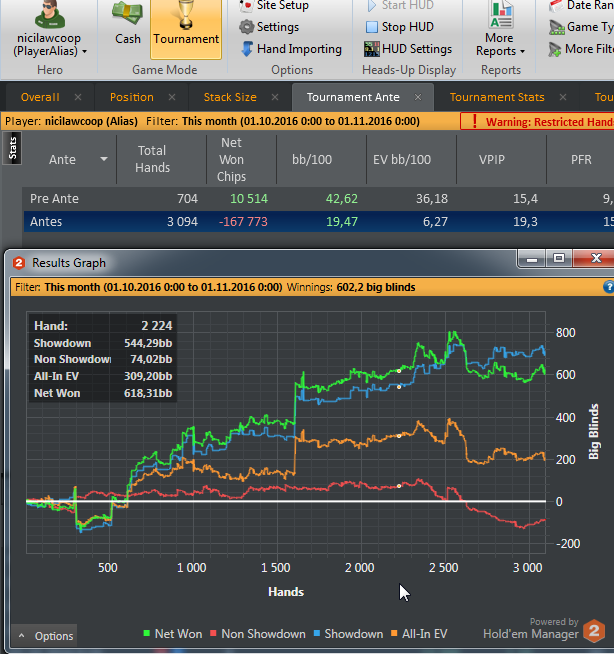Viewport: 614px width, 654px height.
Task: Click Stop HUD
Action: [400, 27]
